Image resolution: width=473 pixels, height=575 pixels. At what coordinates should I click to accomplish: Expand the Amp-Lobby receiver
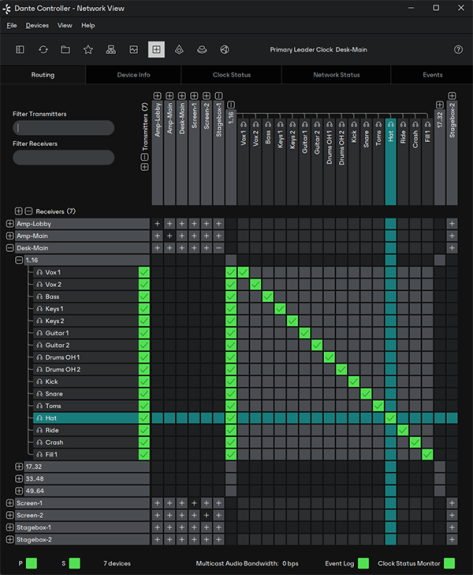[10, 224]
